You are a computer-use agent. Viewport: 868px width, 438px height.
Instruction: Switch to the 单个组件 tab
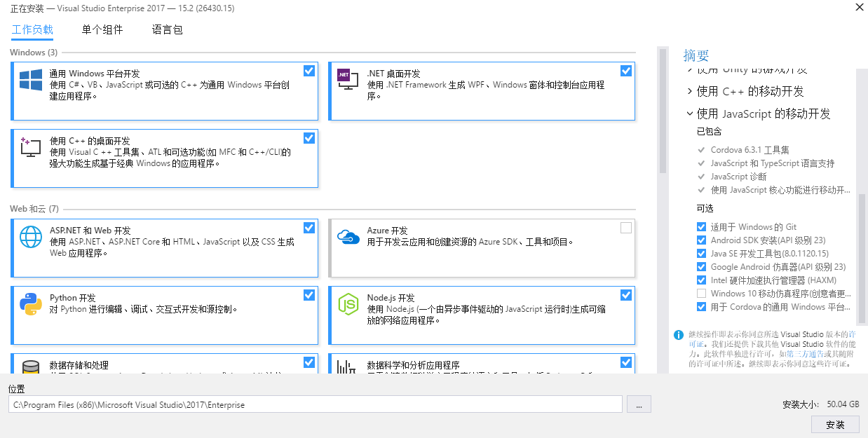(102, 29)
